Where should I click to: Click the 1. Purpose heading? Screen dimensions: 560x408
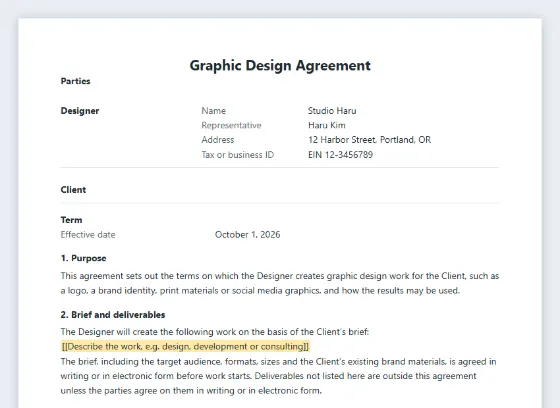(84, 258)
